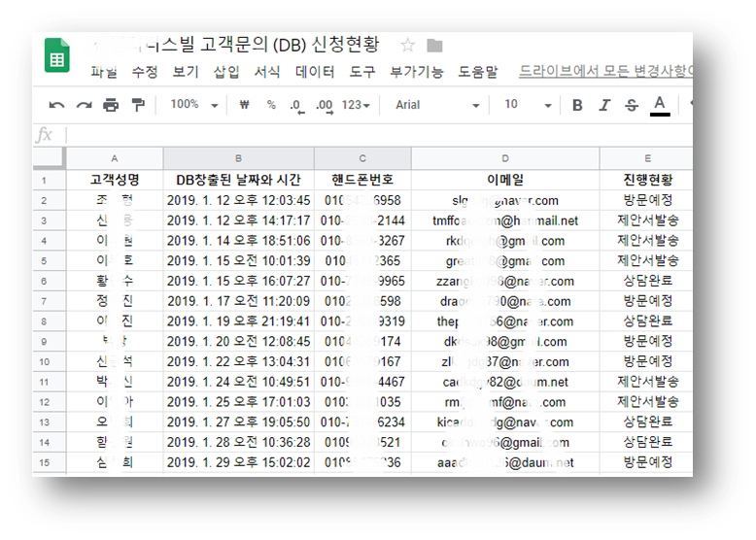Select column B header
This screenshot has width=756, height=540.
point(238,158)
